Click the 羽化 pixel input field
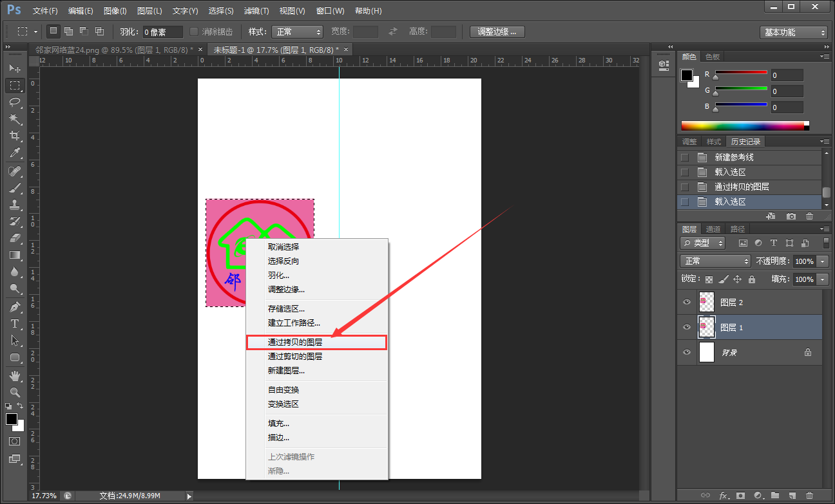Viewport: 835px width, 504px height. [163, 32]
